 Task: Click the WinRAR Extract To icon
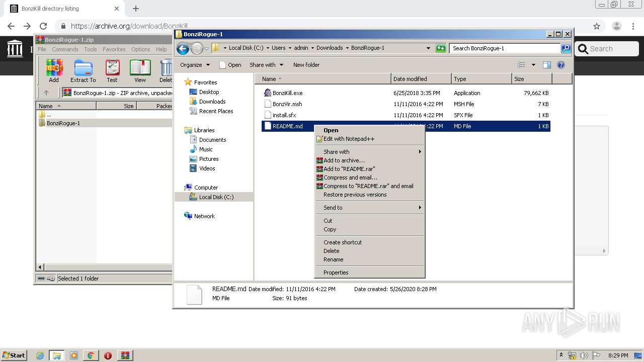83,71
